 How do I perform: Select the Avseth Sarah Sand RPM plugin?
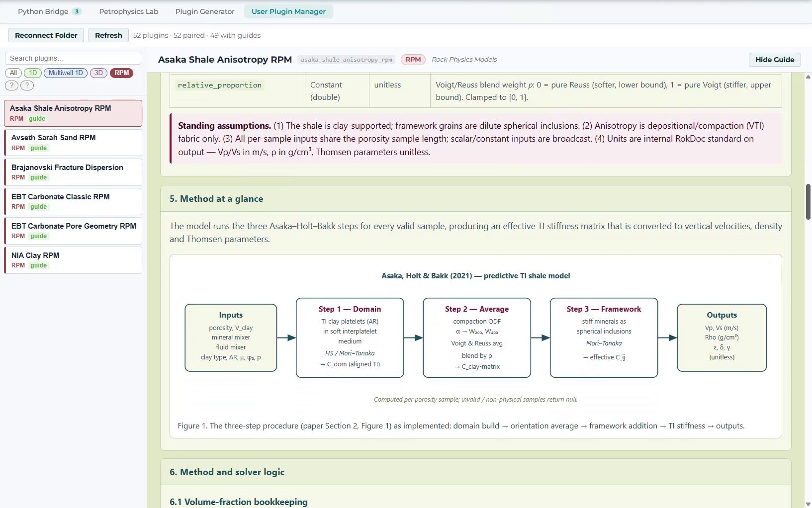[73, 143]
